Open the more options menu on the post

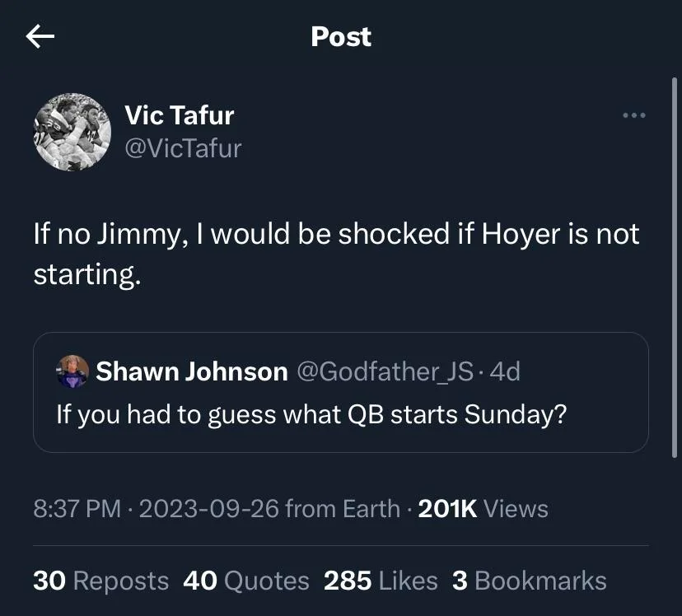click(634, 115)
